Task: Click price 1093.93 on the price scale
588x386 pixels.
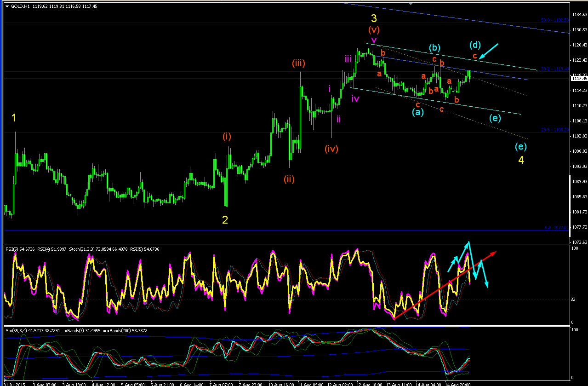Action: tap(580, 167)
